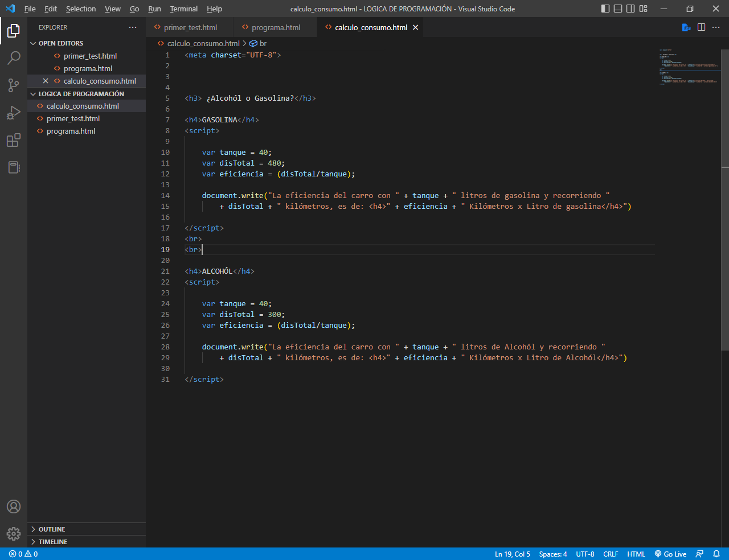
Task: Toggle primary side bar layout button
Action: [605, 9]
